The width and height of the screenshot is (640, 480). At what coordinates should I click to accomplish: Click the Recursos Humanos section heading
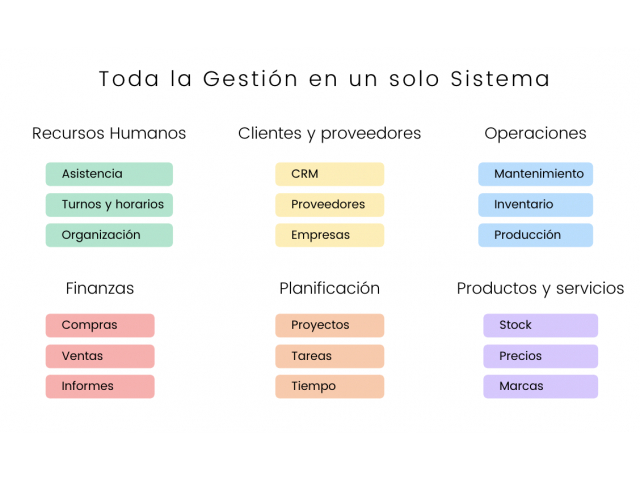pyautogui.click(x=109, y=133)
